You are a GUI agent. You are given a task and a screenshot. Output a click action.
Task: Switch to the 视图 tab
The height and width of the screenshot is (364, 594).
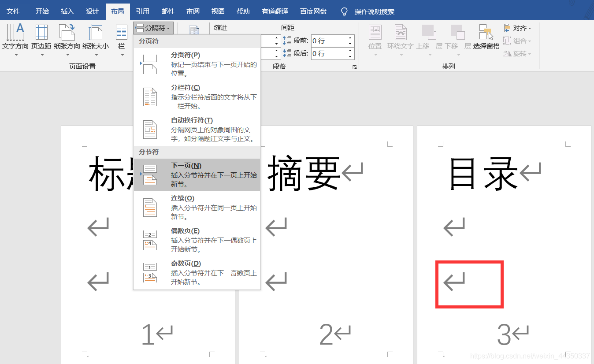[x=218, y=11]
